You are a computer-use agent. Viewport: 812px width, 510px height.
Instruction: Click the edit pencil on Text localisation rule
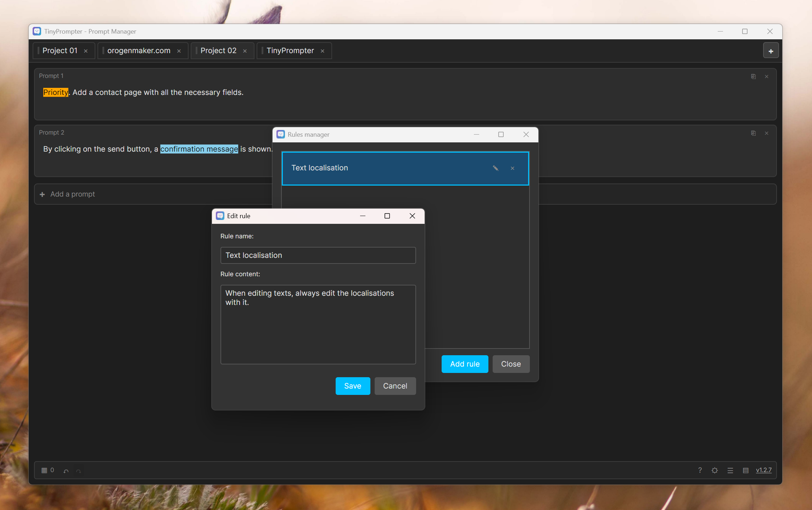(x=495, y=168)
